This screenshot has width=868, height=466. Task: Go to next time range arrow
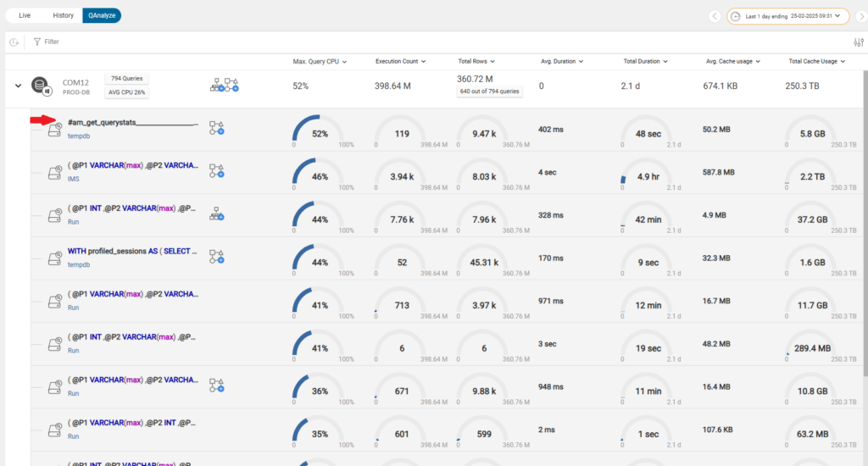pyautogui.click(x=860, y=16)
